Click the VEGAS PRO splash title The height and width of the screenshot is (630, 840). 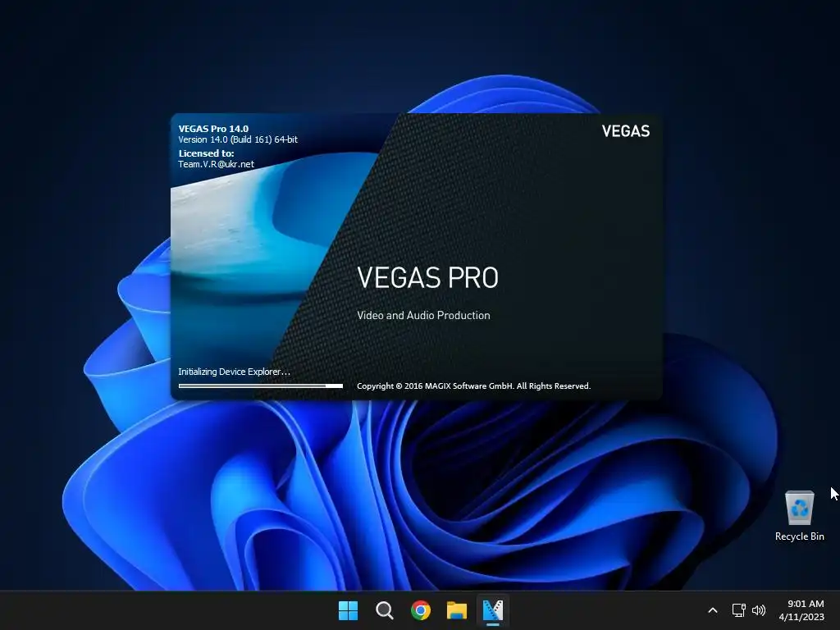pyautogui.click(x=427, y=277)
